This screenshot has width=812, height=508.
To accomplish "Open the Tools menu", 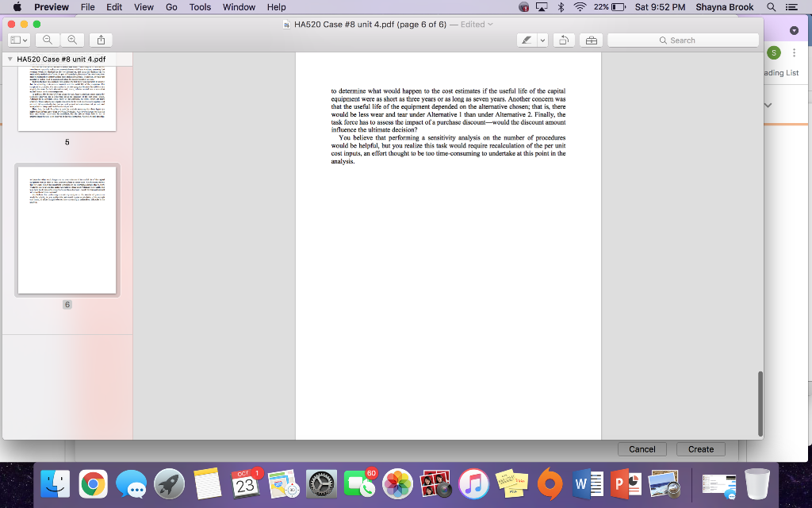I will pyautogui.click(x=199, y=7).
